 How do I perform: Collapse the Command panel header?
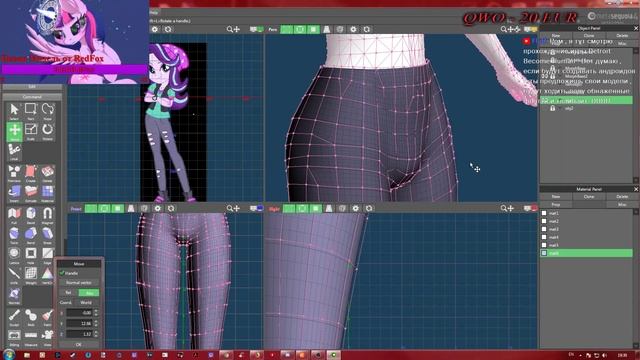click(32, 97)
